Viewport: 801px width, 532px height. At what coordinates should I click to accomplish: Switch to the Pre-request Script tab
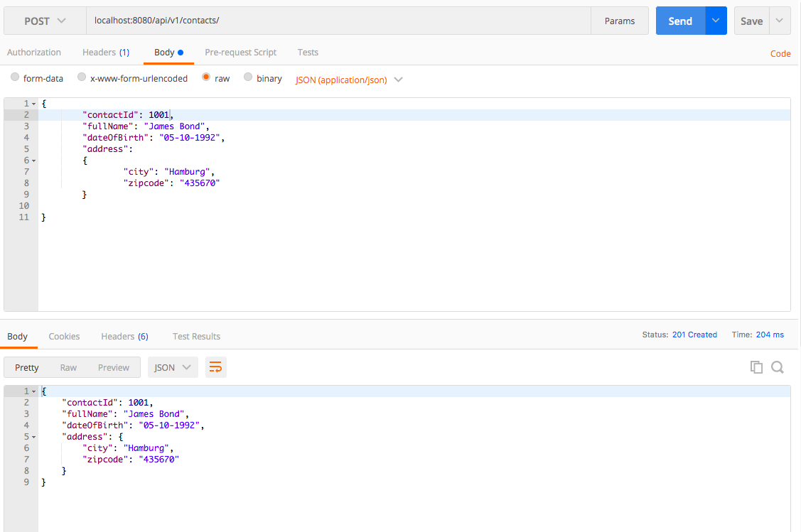coord(240,52)
